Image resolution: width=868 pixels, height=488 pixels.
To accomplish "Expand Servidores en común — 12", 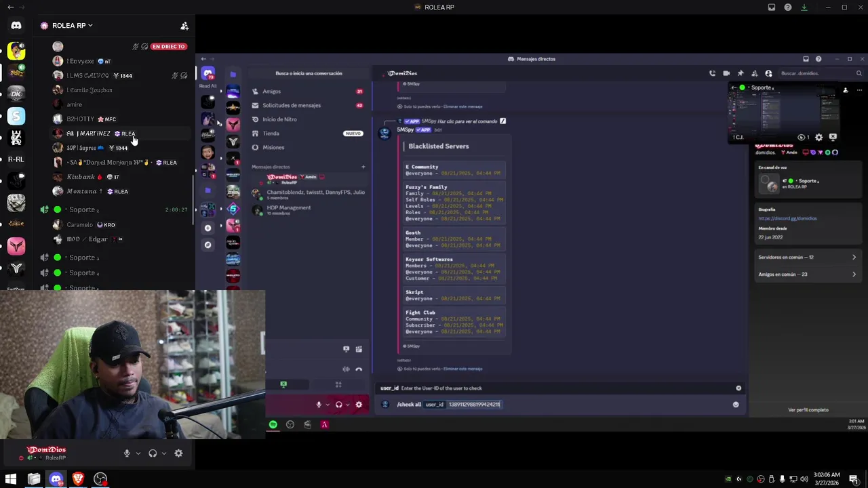I will [807, 258].
